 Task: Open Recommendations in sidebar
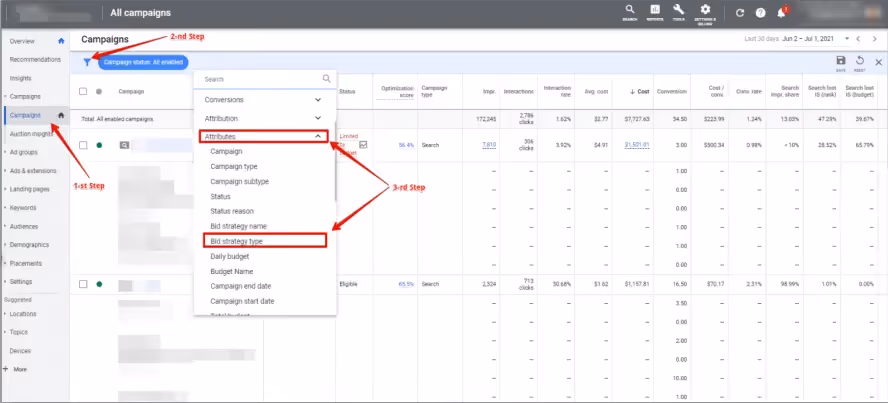pyautogui.click(x=35, y=59)
